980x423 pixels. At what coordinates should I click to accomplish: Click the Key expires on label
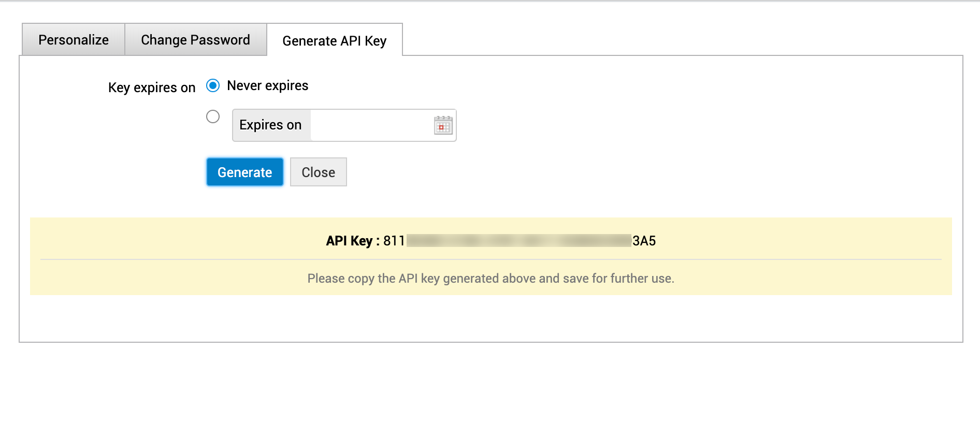tap(152, 87)
